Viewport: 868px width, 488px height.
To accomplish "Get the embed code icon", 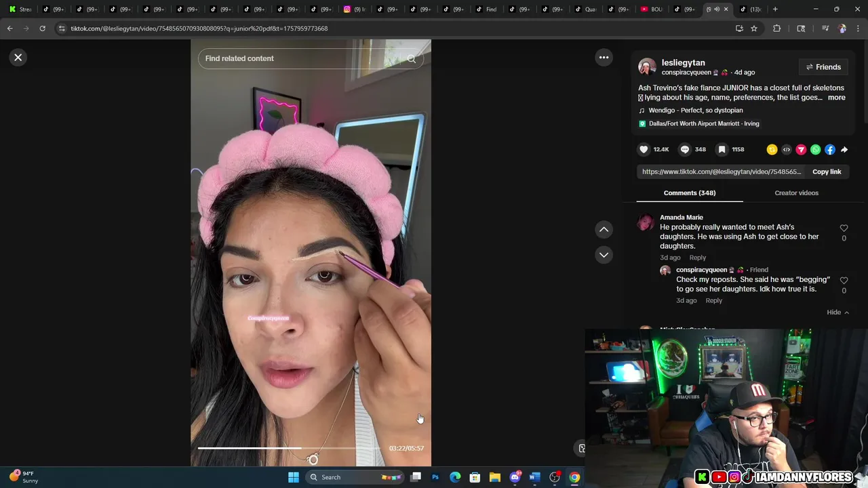I will tap(787, 150).
